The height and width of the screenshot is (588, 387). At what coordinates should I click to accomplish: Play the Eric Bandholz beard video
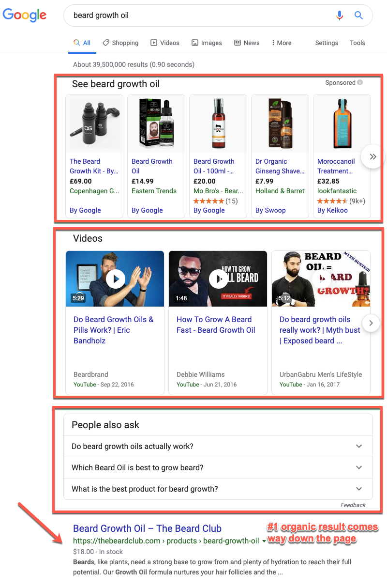[x=115, y=279]
